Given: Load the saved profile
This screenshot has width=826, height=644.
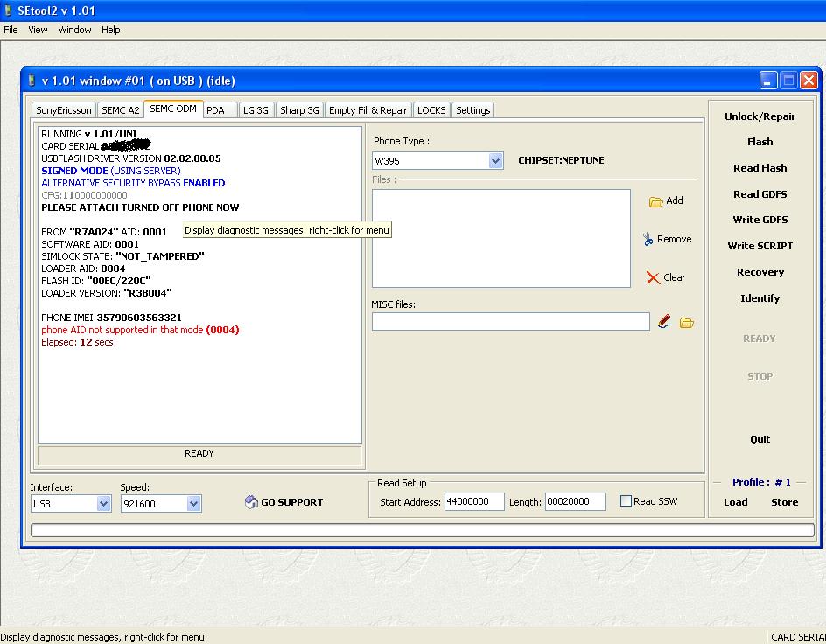Looking at the screenshot, I should (735, 502).
